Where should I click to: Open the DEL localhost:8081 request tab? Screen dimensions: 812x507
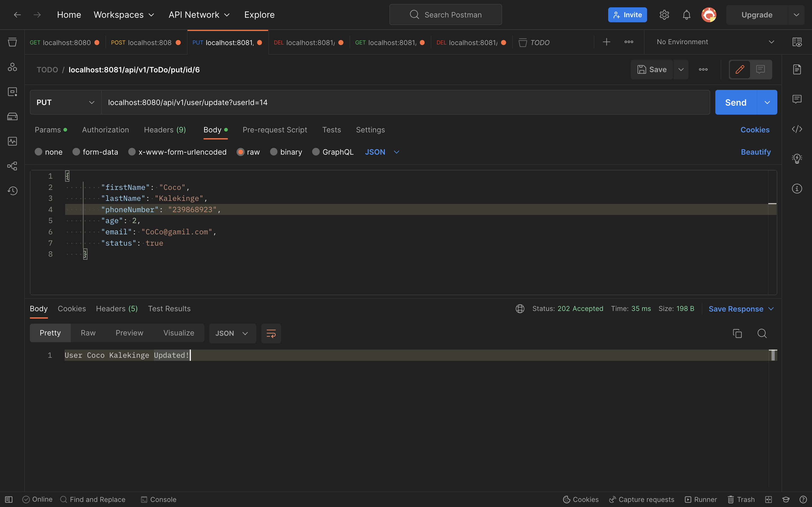(x=308, y=43)
